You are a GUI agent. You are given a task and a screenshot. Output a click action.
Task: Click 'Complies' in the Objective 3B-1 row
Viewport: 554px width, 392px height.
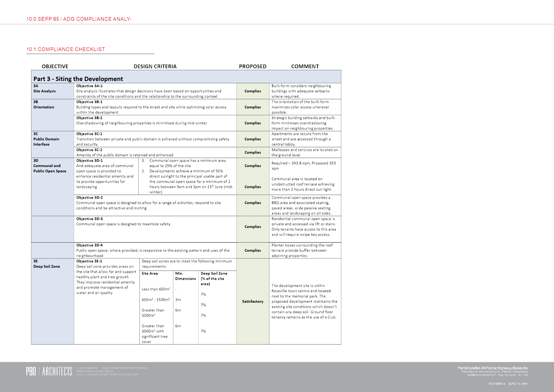[x=253, y=107]
